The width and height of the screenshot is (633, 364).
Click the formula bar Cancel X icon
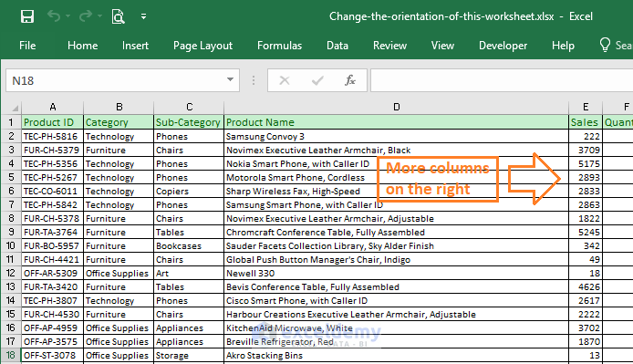click(x=285, y=80)
